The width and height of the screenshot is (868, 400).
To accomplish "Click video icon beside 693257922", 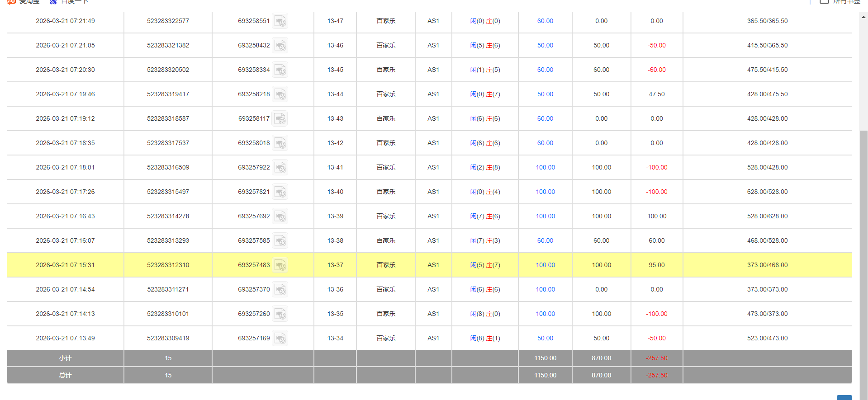I will tap(280, 168).
